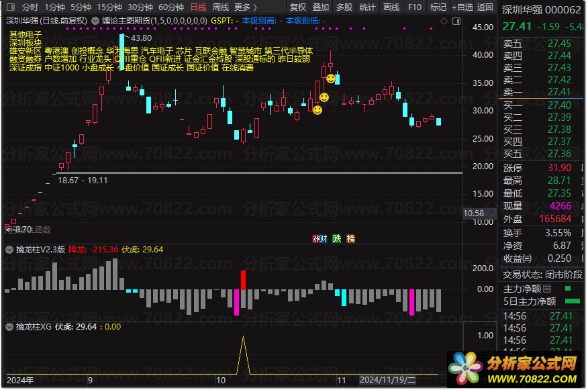Screen dimensions: 588x390
Task: Click the 10.58 price axis label
Action: point(474,213)
